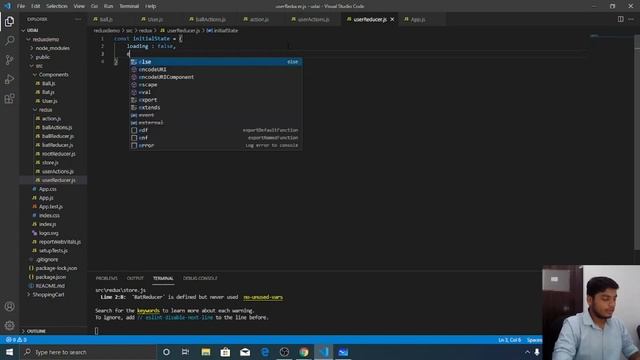
Task: Open Google Chrome from the taskbar
Action: (x=304, y=352)
